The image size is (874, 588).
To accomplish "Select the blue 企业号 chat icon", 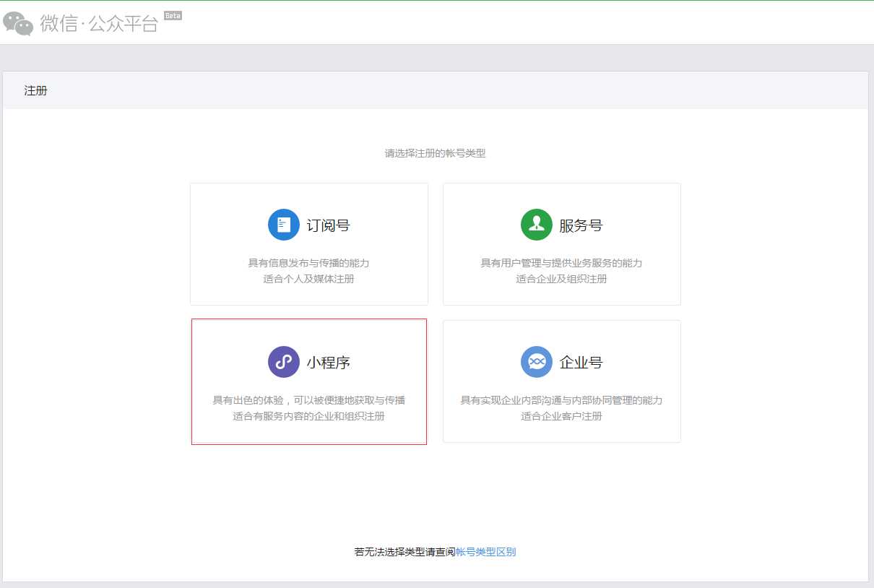I will tap(537, 362).
